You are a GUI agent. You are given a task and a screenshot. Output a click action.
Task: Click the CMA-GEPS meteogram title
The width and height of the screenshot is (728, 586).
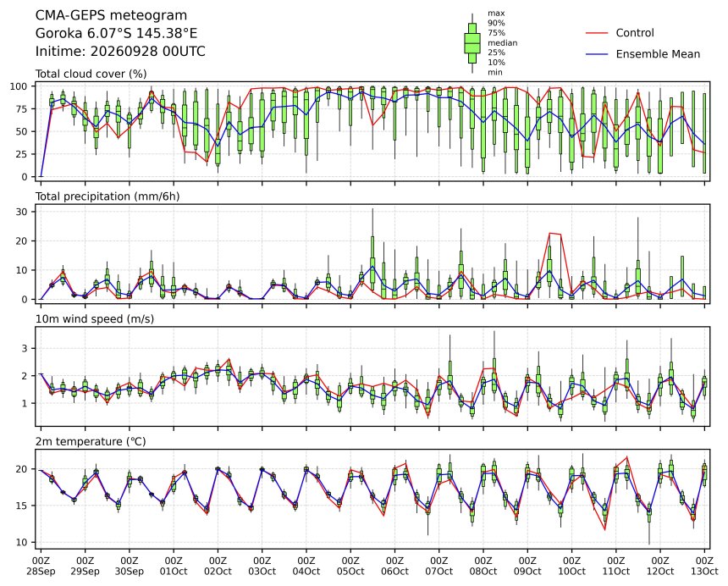[111, 15]
